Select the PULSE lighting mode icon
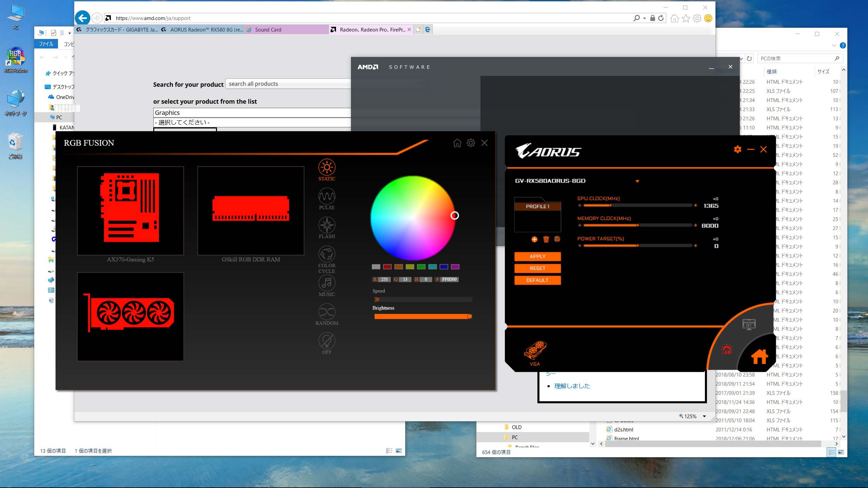The height and width of the screenshot is (488, 868). (x=327, y=196)
